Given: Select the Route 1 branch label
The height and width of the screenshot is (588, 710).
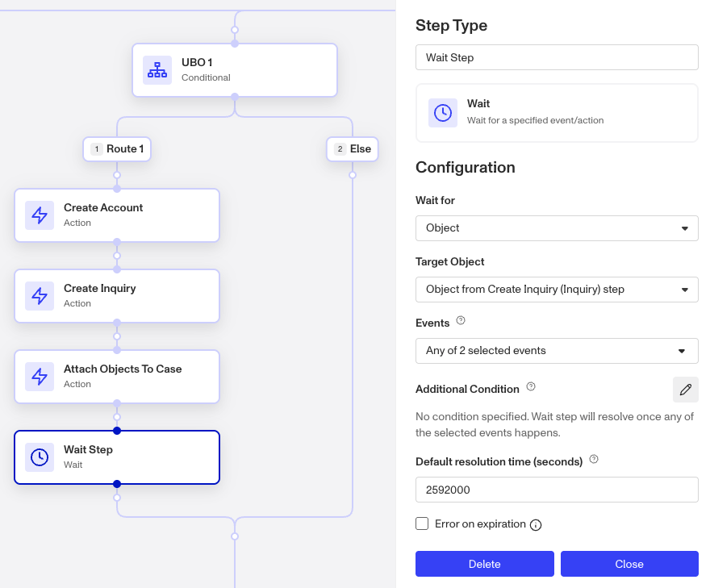Looking at the screenshot, I should pos(117,149).
